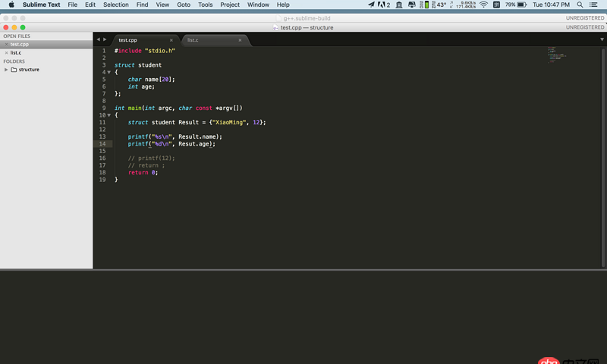Switch to the list.c tab

click(x=213, y=40)
